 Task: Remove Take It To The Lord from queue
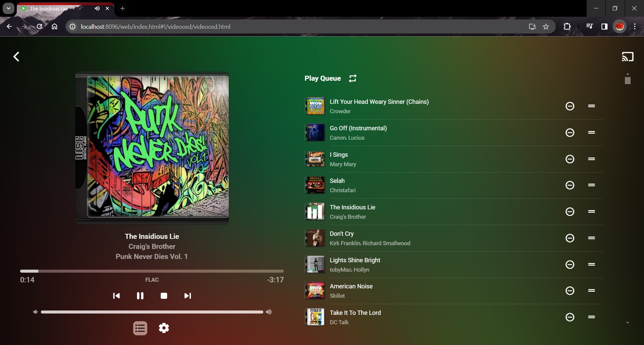click(x=570, y=317)
